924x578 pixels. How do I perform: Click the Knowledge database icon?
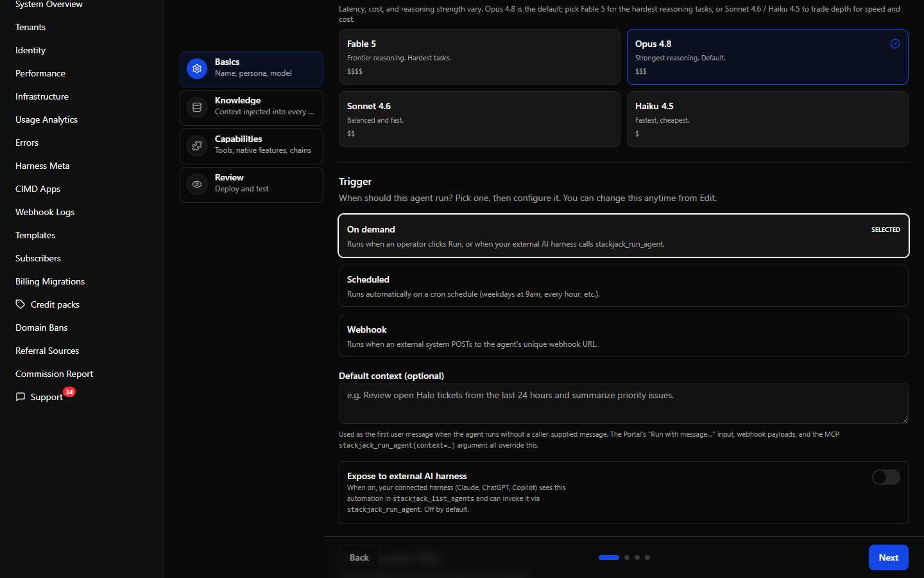pyautogui.click(x=197, y=107)
